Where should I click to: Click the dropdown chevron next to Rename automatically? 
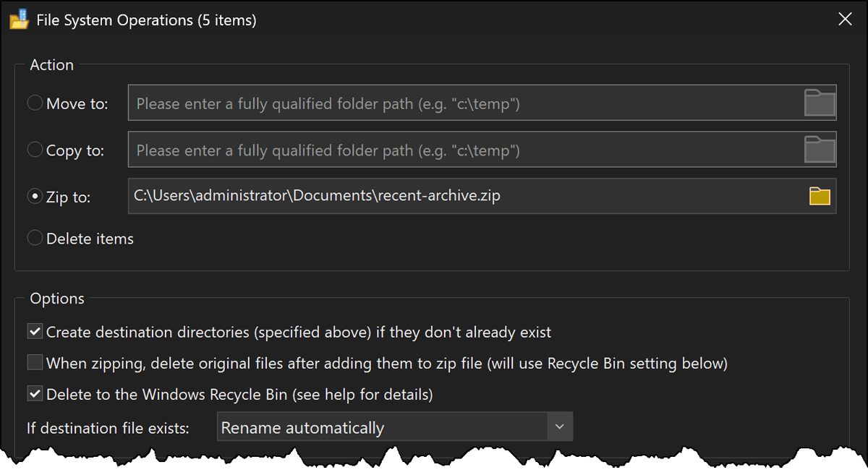[x=559, y=427]
